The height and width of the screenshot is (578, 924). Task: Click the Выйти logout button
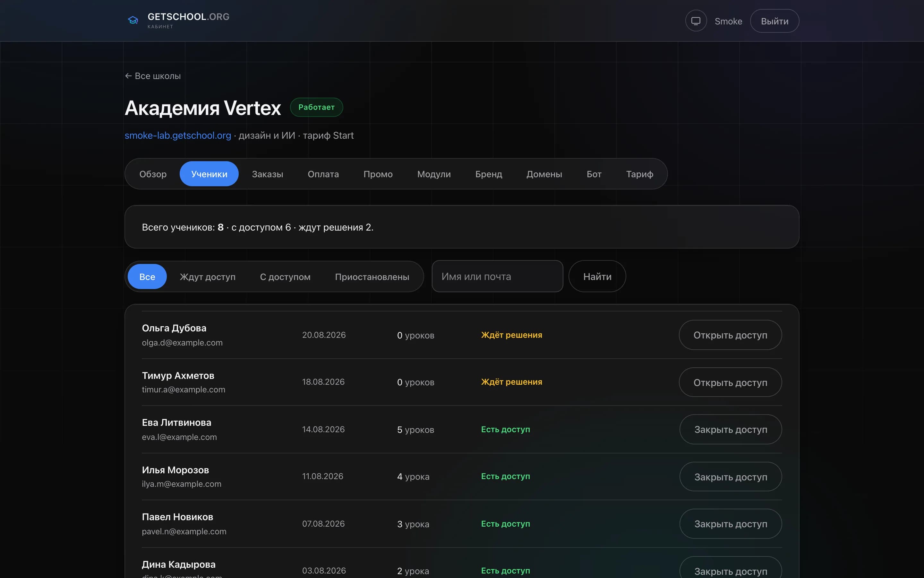774,21
